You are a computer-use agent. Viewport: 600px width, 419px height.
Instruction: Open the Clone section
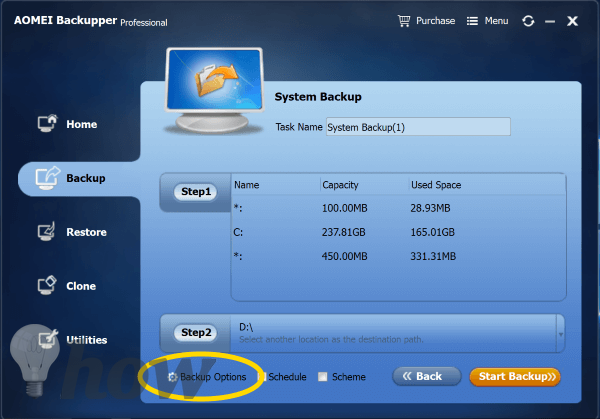coord(81,286)
